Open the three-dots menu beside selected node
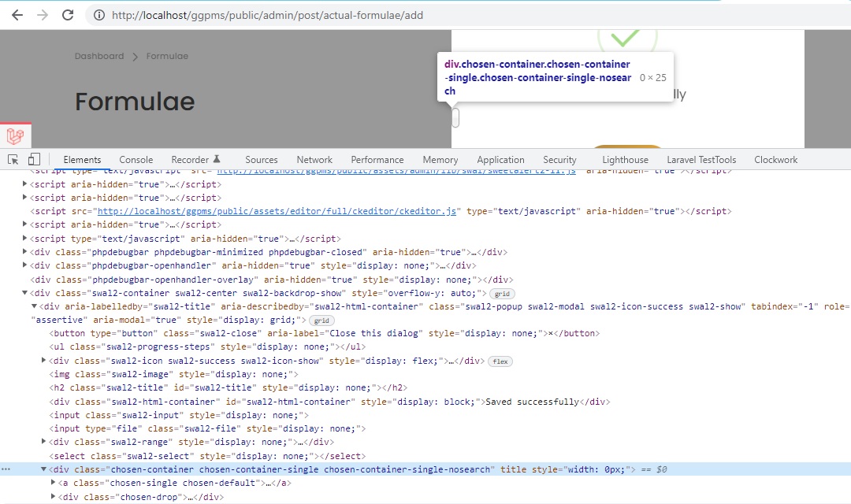This screenshot has width=851, height=504. click(x=6, y=469)
